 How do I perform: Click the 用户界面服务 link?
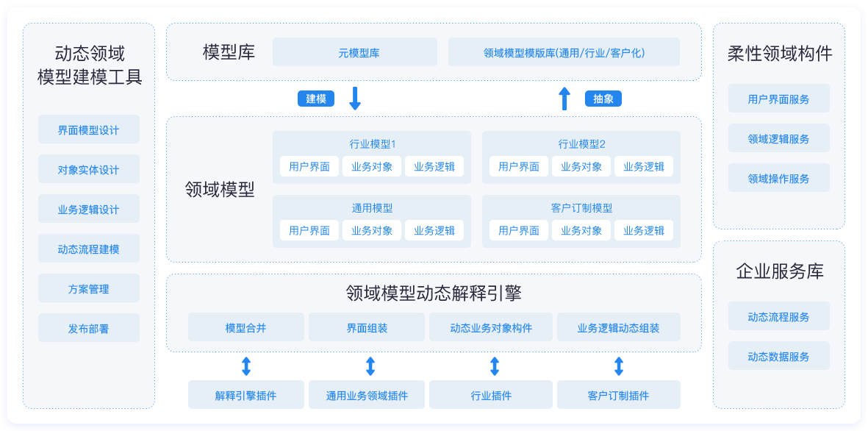(x=778, y=98)
